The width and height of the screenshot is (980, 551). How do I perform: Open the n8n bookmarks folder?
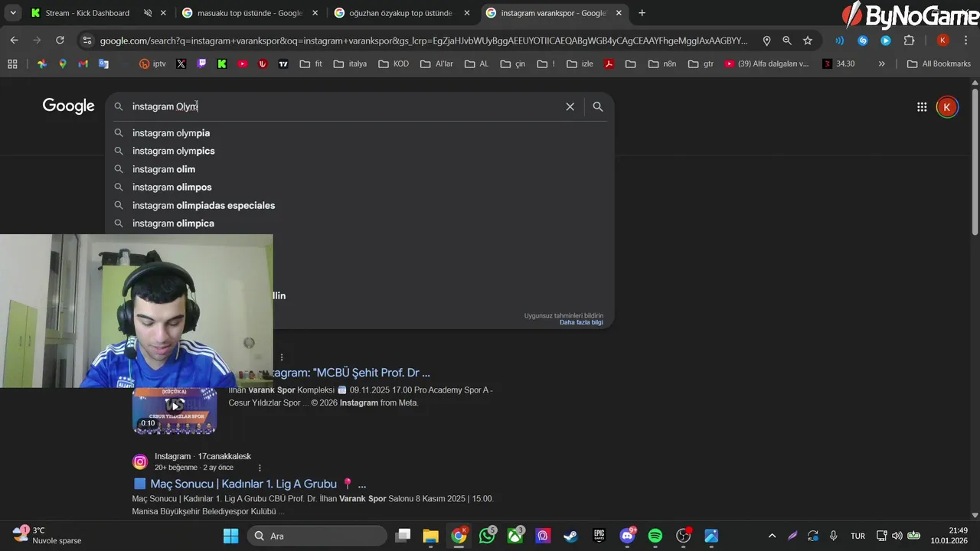click(x=662, y=64)
